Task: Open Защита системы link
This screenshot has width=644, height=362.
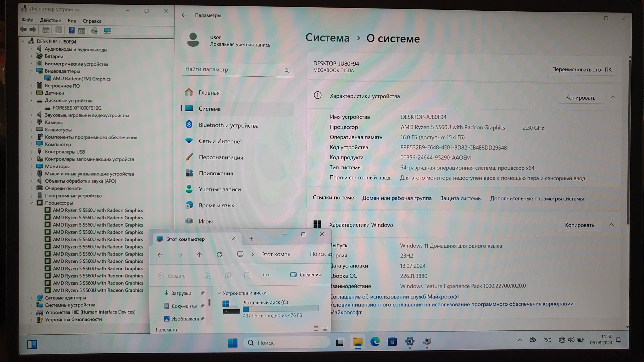Action: click(x=460, y=198)
